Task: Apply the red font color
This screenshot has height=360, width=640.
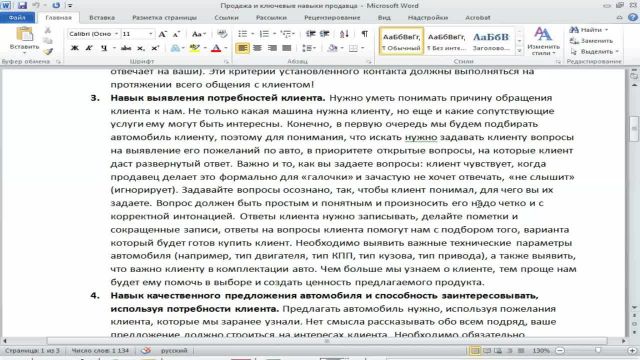Action: (x=216, y=48)
